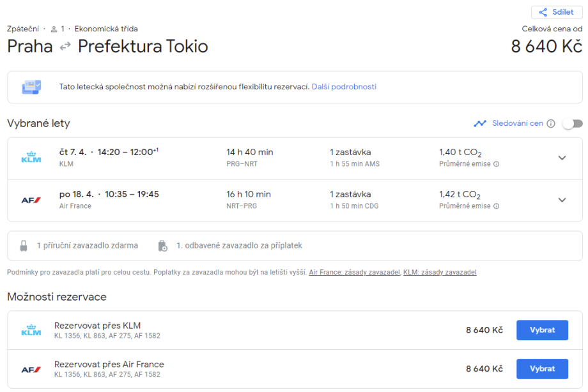
Task: Expand the Air France return flight details
Action: (562, 200)
